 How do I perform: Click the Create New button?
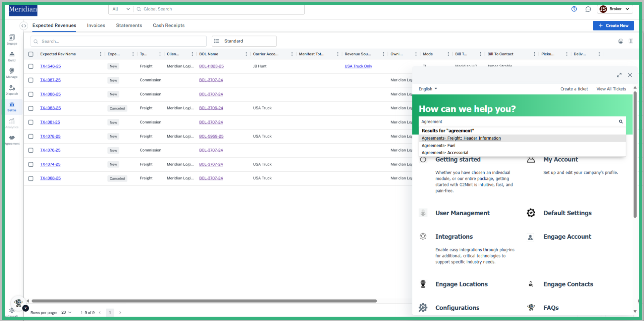(x=613, y=25)
